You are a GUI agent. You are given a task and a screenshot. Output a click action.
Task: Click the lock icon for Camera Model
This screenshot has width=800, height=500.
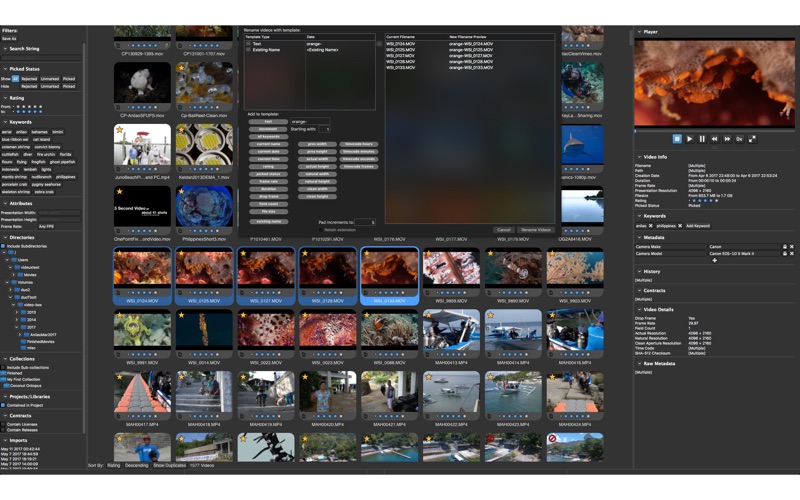(x=785, y=254)
